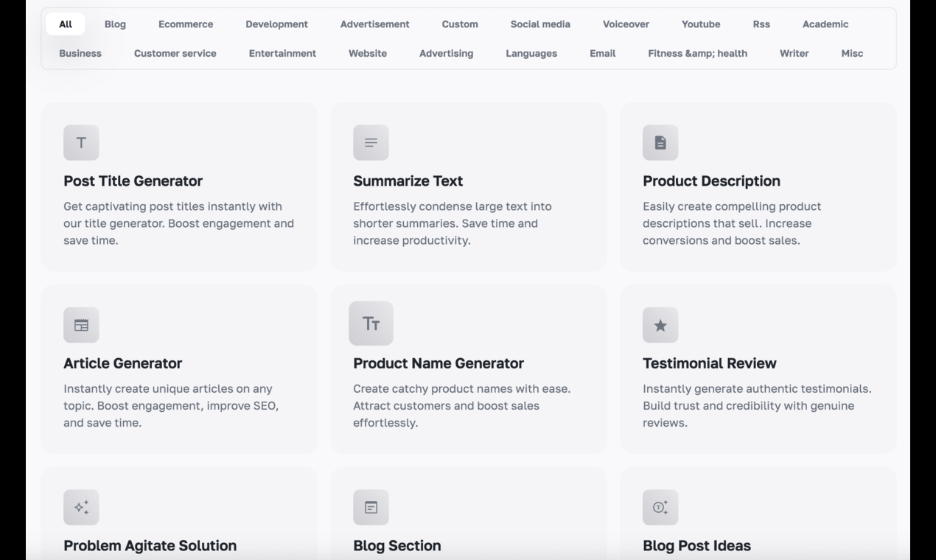Click the Problem Agitate Solution sparkle icon

pyautogui.click(x=81, y=507)
